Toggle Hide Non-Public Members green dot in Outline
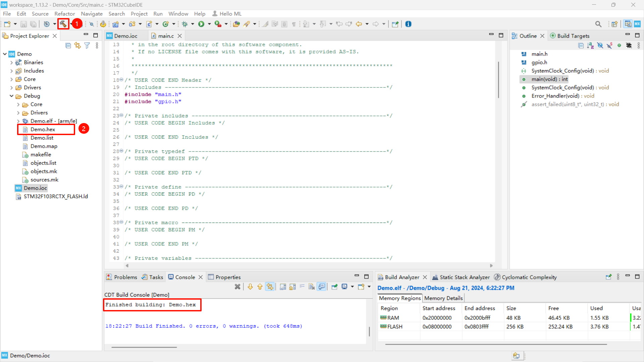The image size is (644, 362). [x=619, y=46]
